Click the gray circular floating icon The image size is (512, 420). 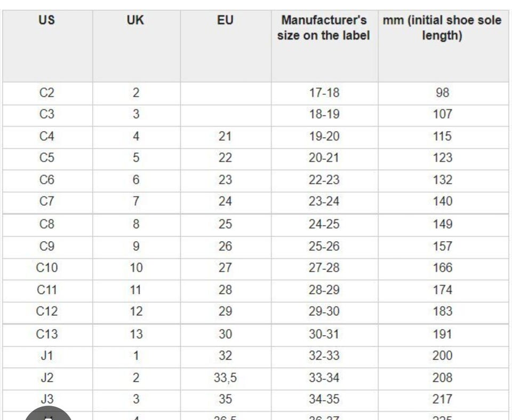pos(49,414)
